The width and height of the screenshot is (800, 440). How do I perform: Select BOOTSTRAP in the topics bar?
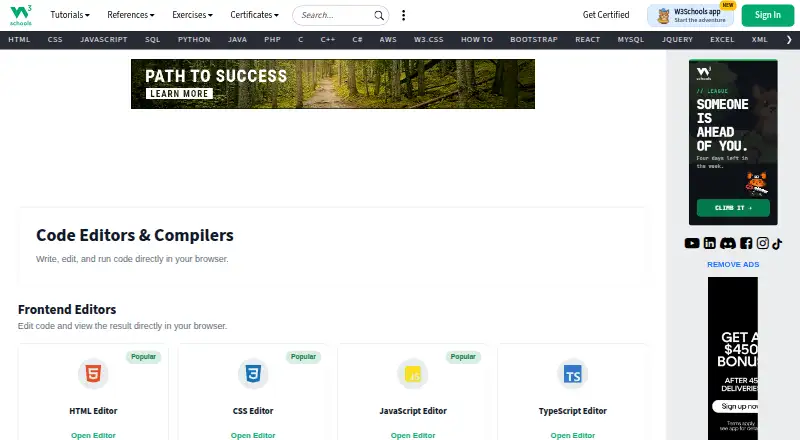(x=534, y=40)
